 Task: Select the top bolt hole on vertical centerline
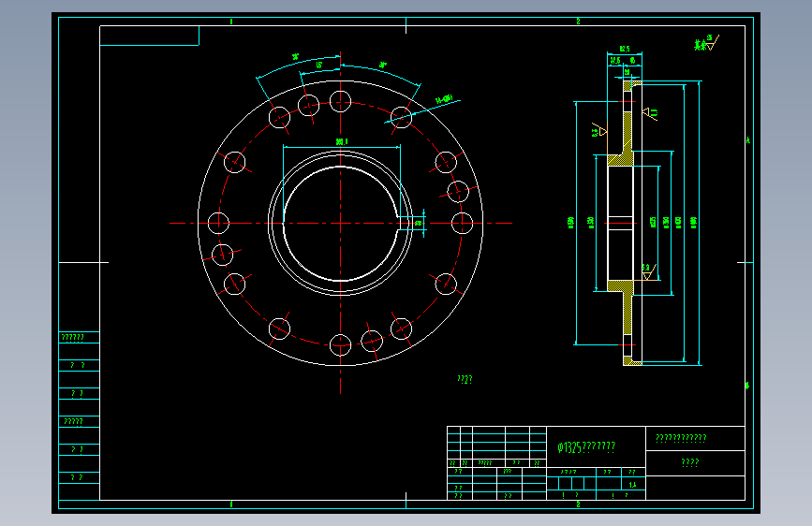click(340, 101)
